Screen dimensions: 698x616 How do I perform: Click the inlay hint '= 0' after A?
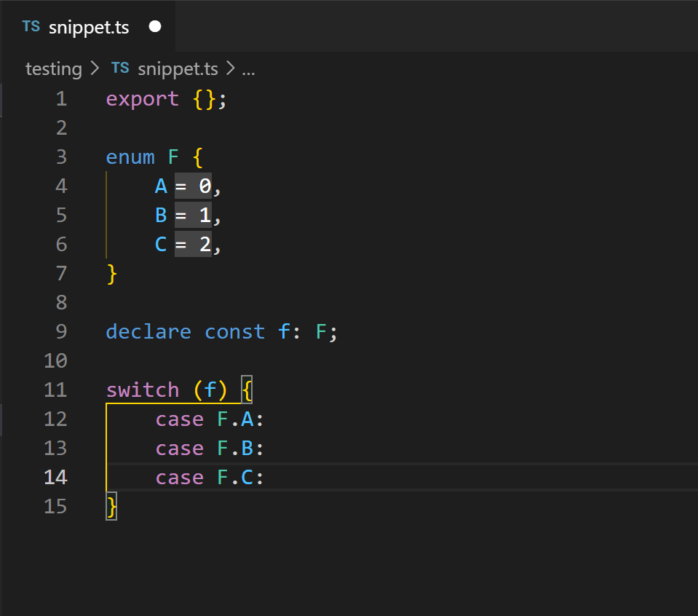[193, 186]
